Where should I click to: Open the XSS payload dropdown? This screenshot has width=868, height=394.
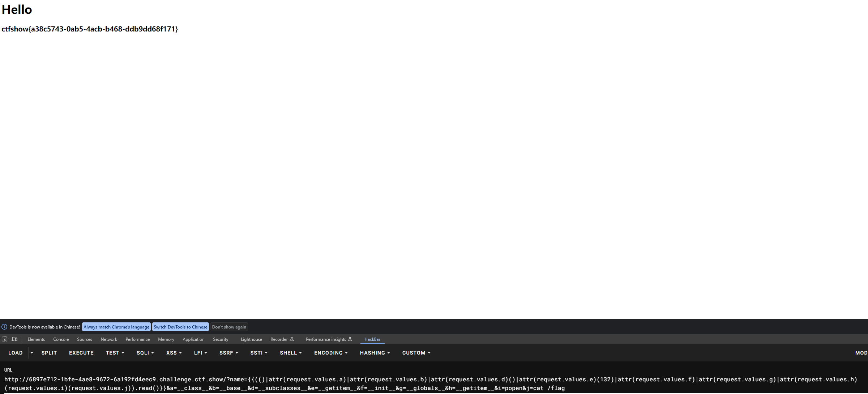[x=174, y=353]
